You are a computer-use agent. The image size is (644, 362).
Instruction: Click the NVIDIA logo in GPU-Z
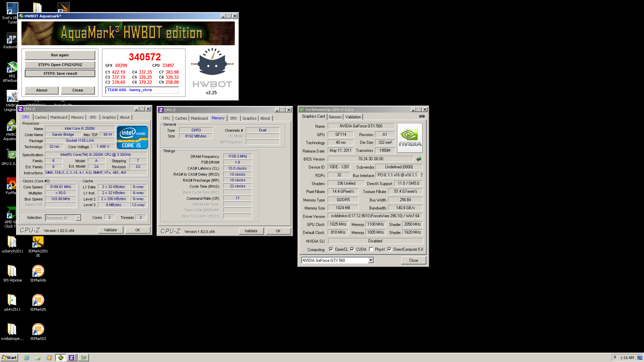(x=410, y=138)
